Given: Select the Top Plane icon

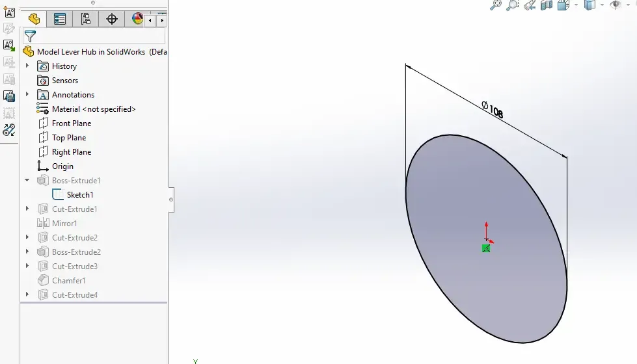Looking at the screenshot, I should click(43, 137).
